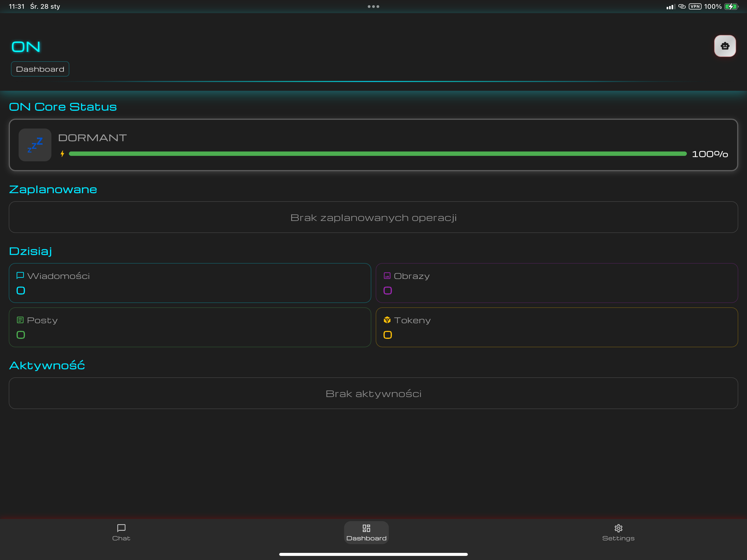The image size is (747, 560).
Task: Click the Dashboard label badge under ON
Action: tap(40, 69)
